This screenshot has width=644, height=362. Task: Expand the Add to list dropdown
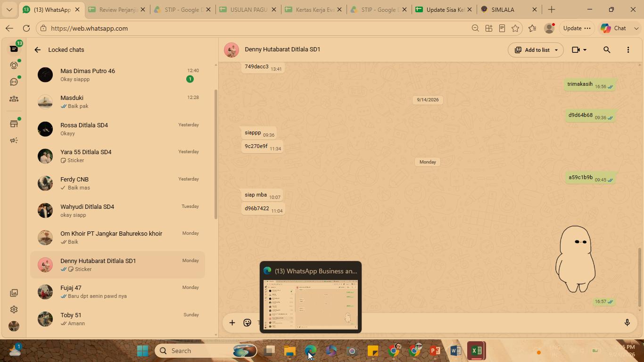pyautogui.click(x=536, y=50)
